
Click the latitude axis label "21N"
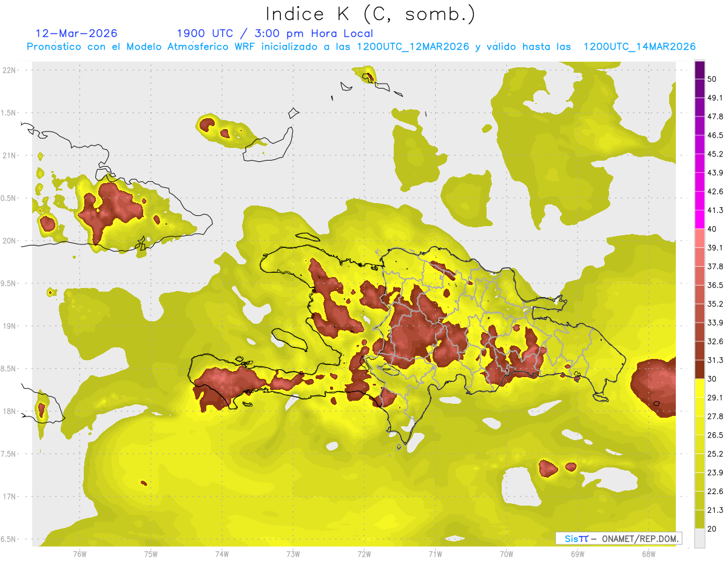click(x=10, y=155)
